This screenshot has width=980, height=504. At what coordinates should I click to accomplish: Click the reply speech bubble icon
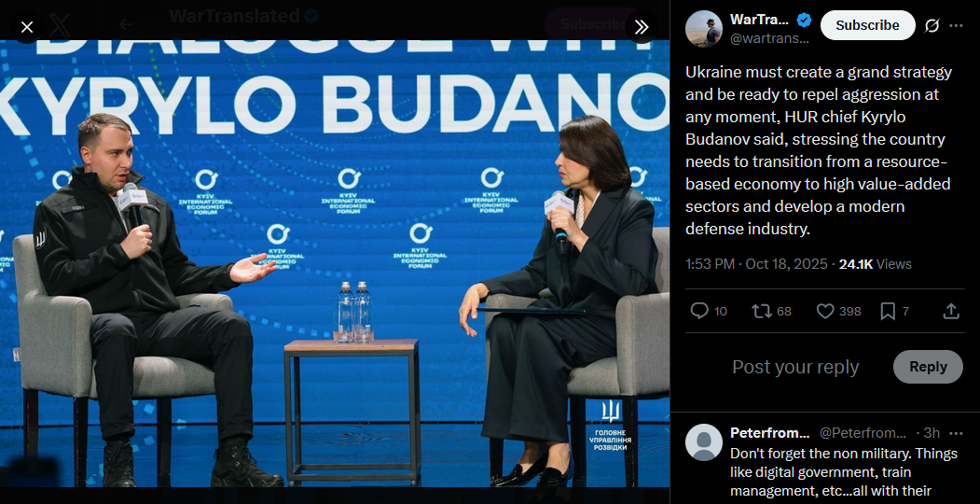point(699,311)
